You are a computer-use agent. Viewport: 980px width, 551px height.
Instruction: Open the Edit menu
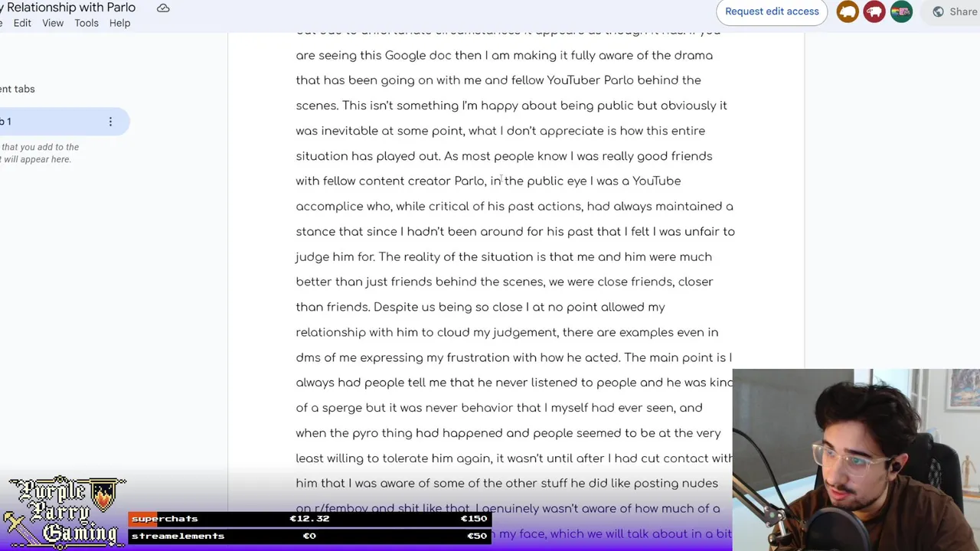tap(22, 23)
